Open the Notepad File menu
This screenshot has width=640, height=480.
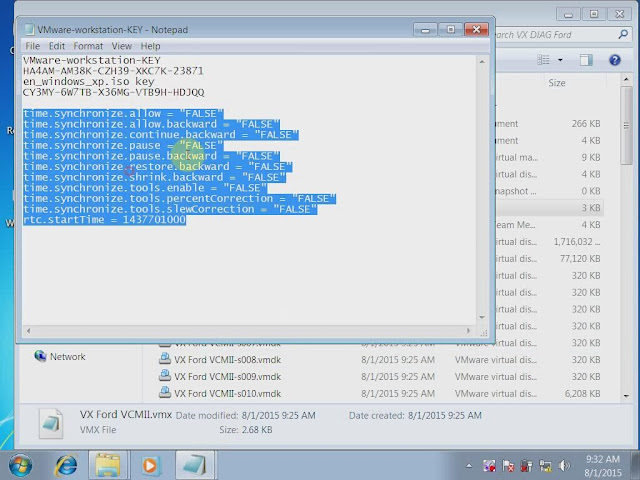click(33, 46)
